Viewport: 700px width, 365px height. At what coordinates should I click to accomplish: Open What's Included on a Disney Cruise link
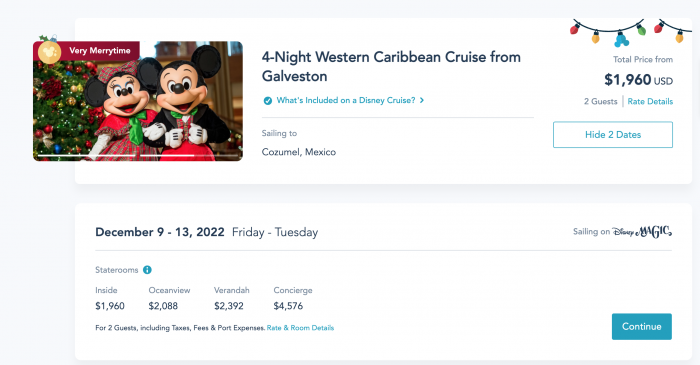point(346,100)
